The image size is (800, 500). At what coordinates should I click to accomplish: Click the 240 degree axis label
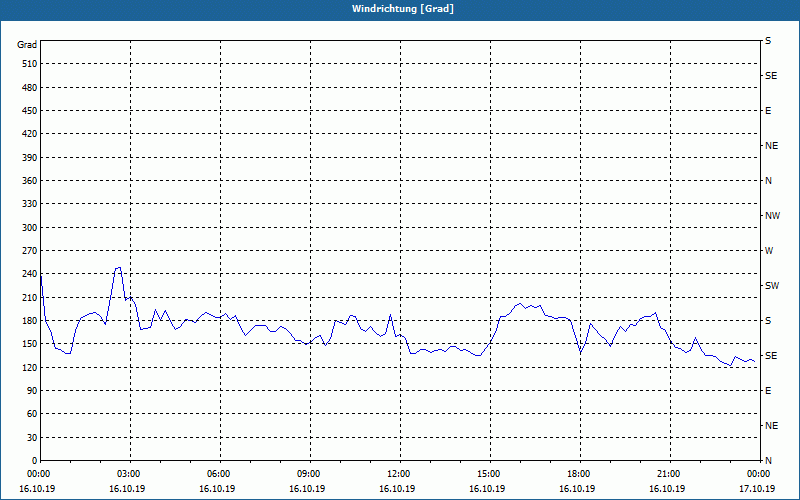click(30, 274)
